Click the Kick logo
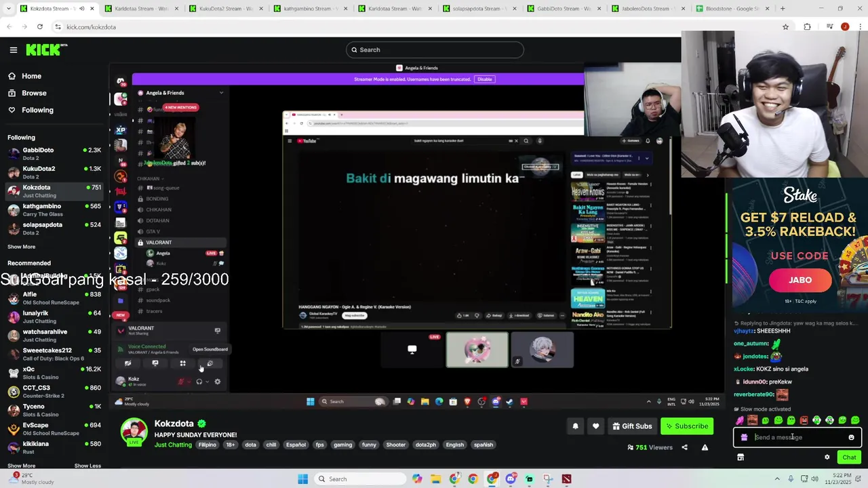Image resolution: width=868 pixels, height=488 pixels. (x=47, y=49)
